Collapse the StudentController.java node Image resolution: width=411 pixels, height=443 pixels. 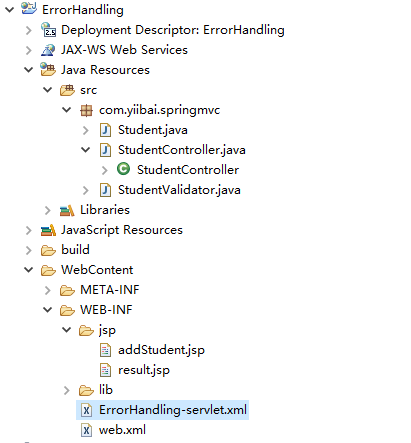[86, 150]
